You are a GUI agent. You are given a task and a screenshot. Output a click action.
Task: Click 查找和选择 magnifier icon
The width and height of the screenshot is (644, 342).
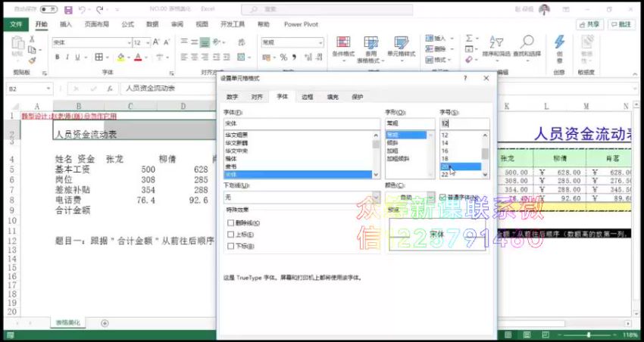tap(526, 44)
